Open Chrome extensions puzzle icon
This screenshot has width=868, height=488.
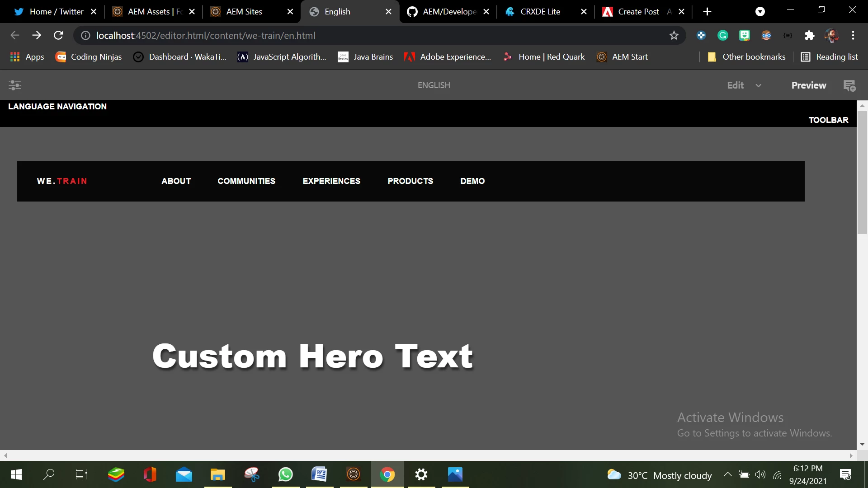(809, 35)
